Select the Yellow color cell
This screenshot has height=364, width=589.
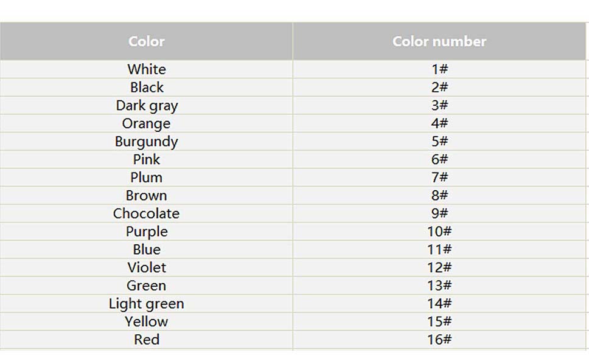(x=147, y=322)
